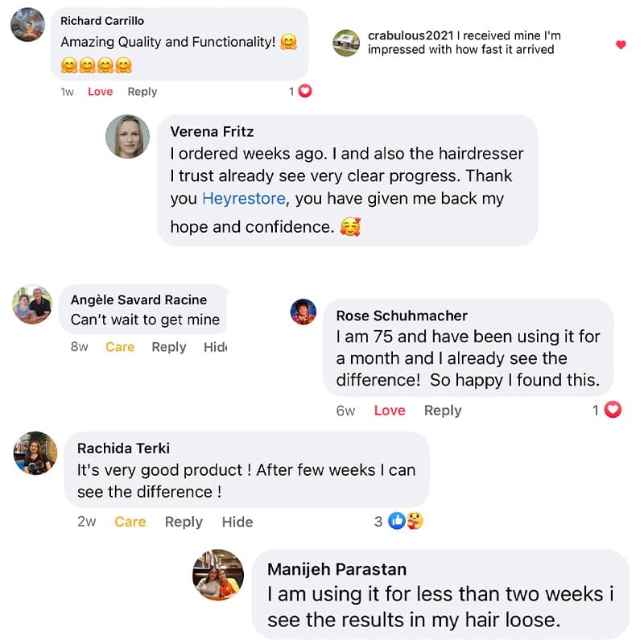Click the heart reaction on Rose Schuhmacher's comment
The height and width of the screenshot is (644, 644).
[x=613, y=411]
